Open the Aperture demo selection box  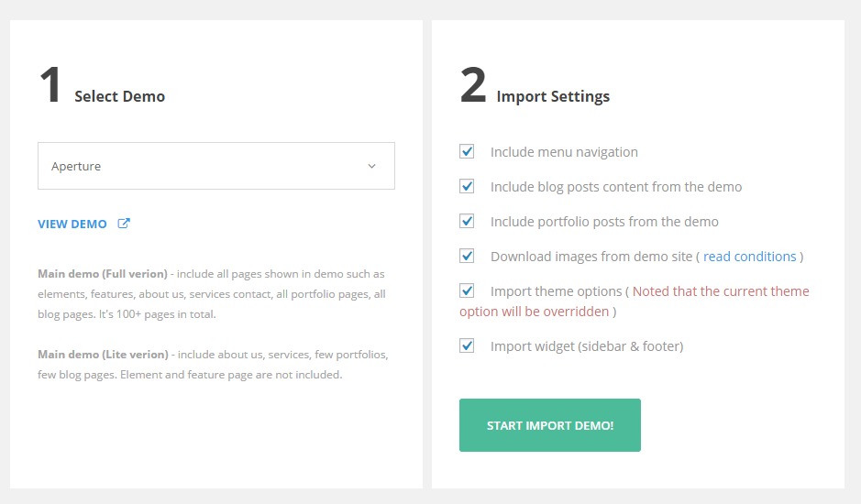pos(215,166)
